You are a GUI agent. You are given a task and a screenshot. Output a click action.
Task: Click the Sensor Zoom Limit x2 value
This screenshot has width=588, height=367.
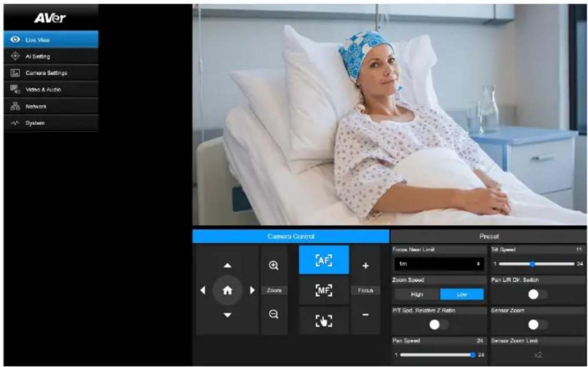tap(538, 355)
